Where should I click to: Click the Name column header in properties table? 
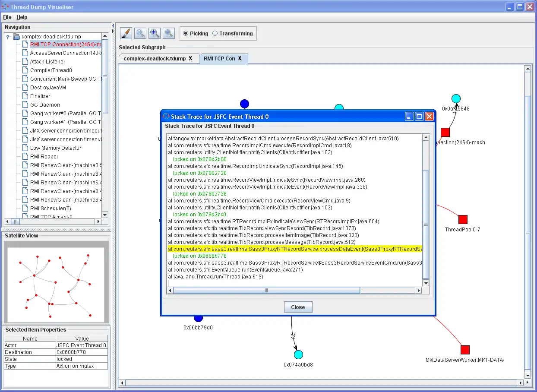[30, 339]
